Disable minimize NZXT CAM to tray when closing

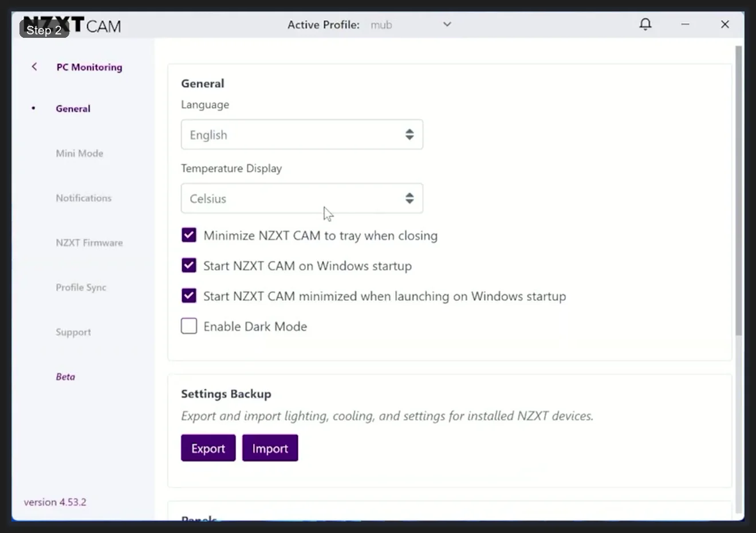pyautogui.click(x=188, y=235)
